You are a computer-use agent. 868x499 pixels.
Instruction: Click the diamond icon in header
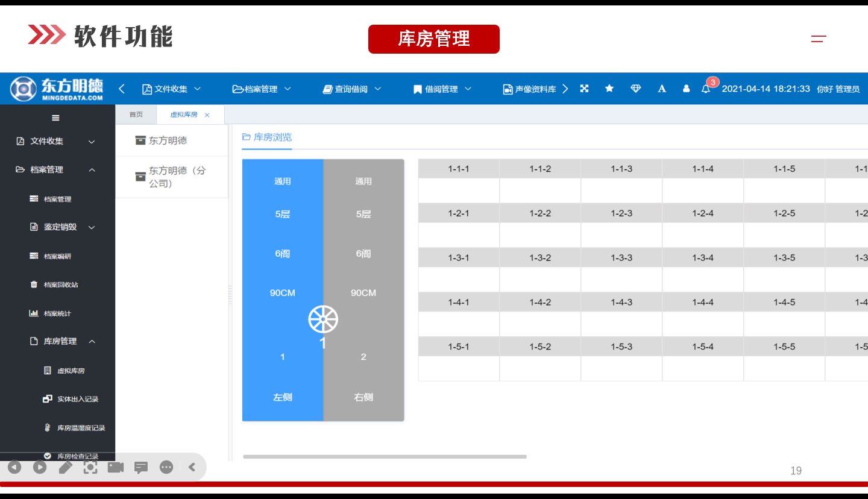(635, 89)
